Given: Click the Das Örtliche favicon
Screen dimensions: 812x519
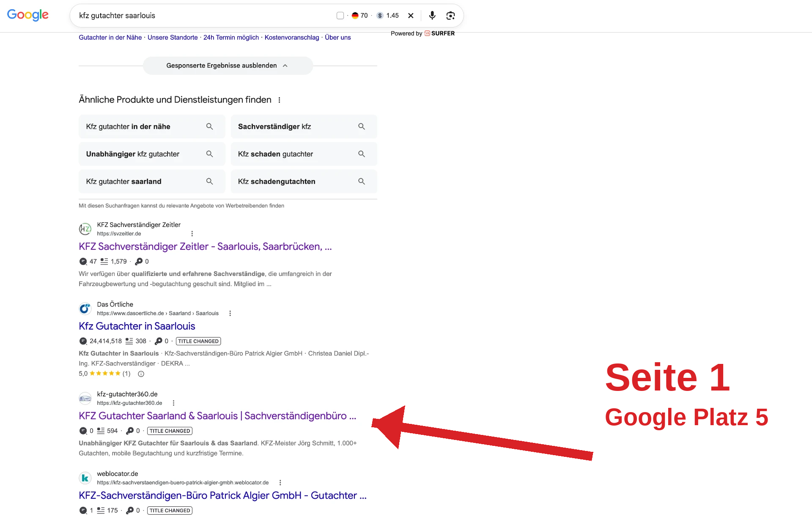Looking at the screenshot, I should [85, 309].
